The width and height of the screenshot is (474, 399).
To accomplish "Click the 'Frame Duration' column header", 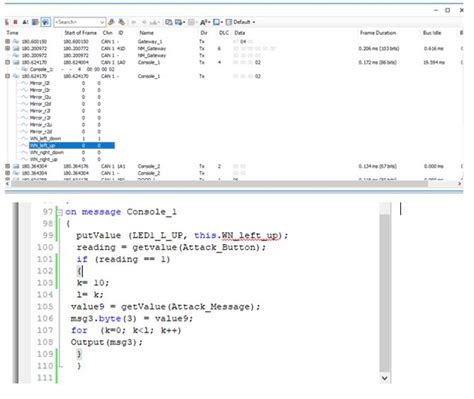I will coord(378,33).
